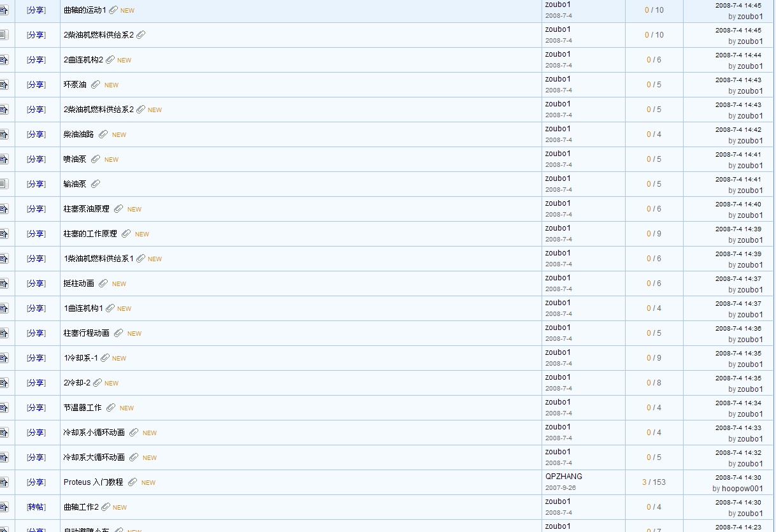Open the 输油泵 topic
This screenshot has height=532, width=776.
[75, 184]
